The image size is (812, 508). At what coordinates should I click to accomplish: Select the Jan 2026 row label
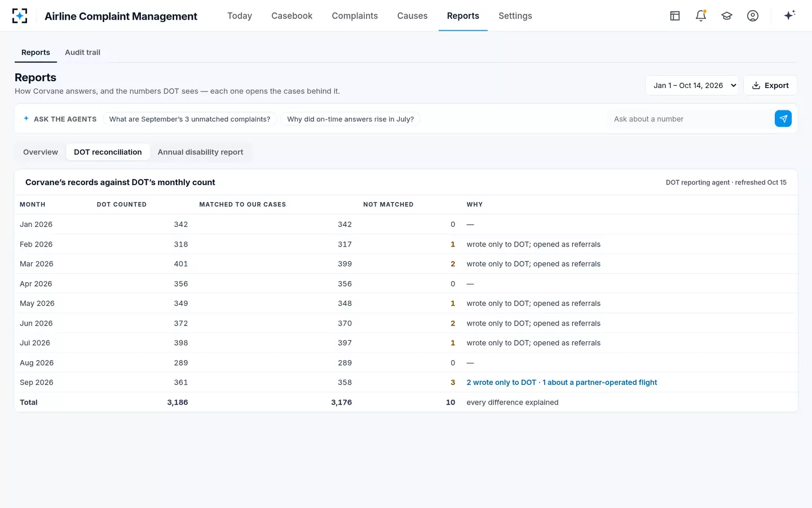pyautogui.click(x=36, y=225)
